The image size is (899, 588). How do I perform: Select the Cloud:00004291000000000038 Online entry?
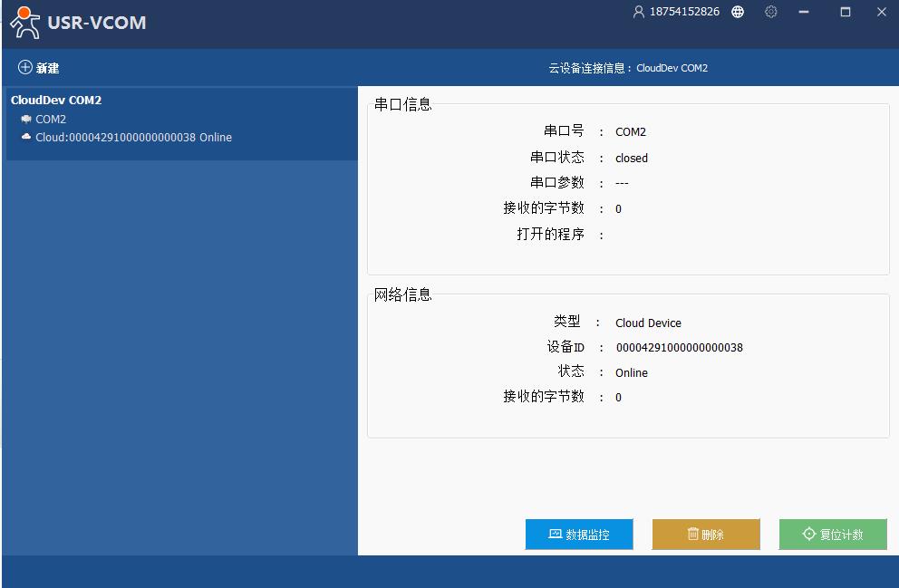133,138
